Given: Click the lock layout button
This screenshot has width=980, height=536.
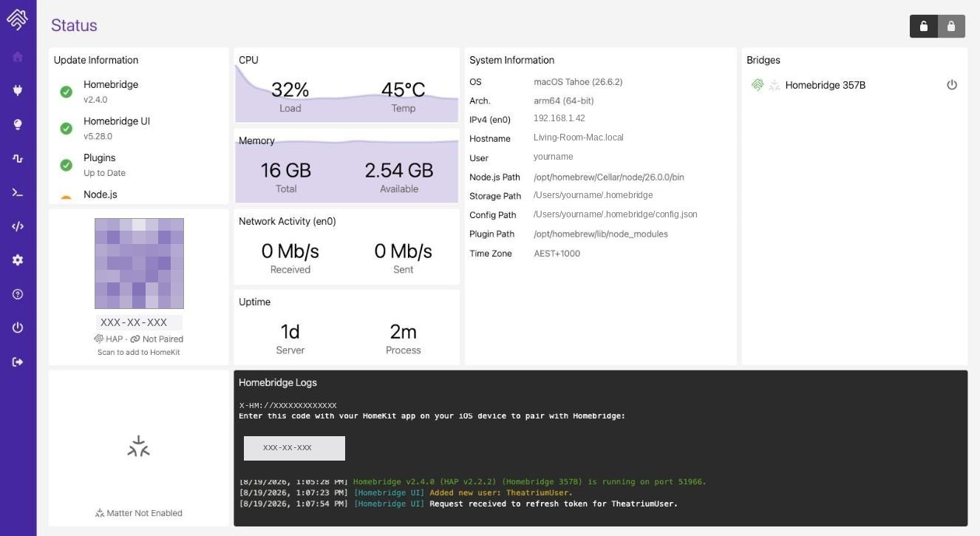Looking at the screenshot, I should (x=951, y=26).
